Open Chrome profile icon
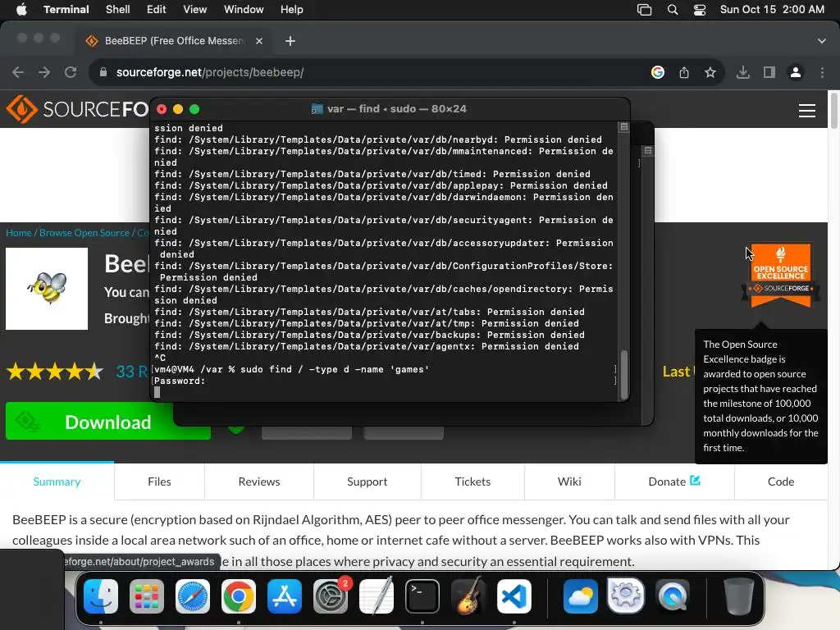The width and height of the screenshot is (840, 630). 796,72
